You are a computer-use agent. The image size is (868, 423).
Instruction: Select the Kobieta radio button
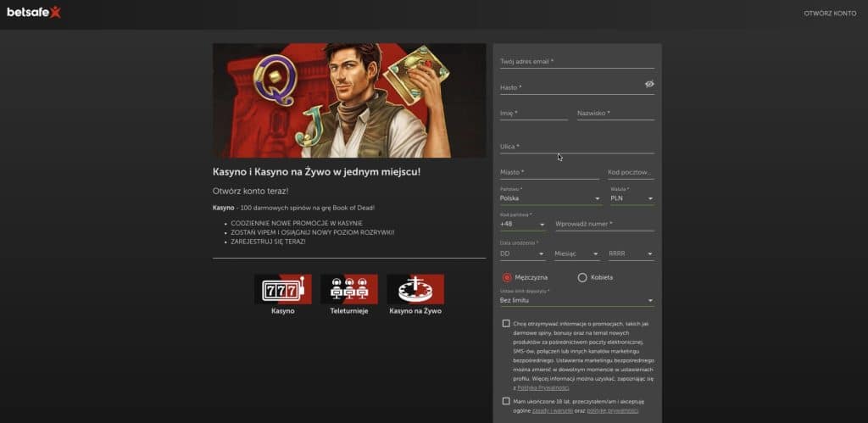(581, 277)
